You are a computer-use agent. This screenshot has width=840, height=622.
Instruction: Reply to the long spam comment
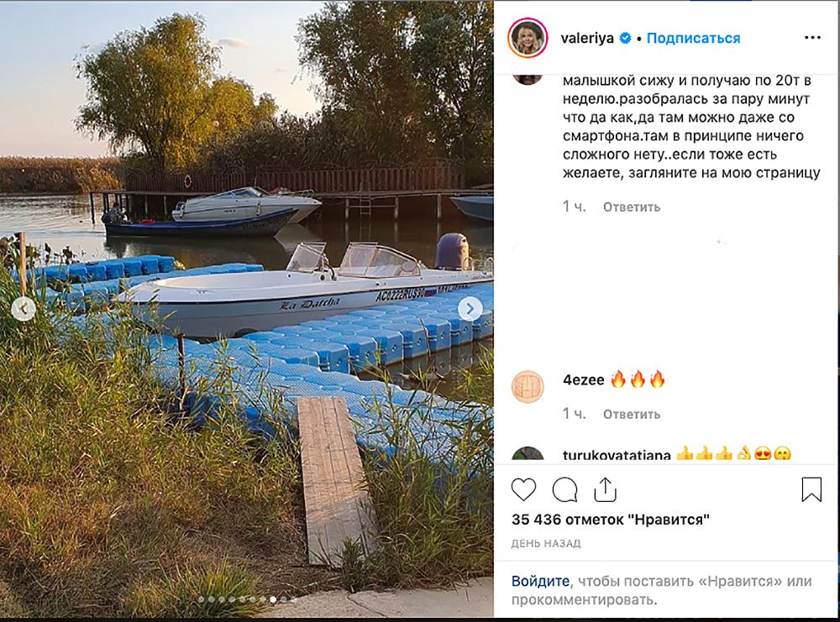pos(632,206)
